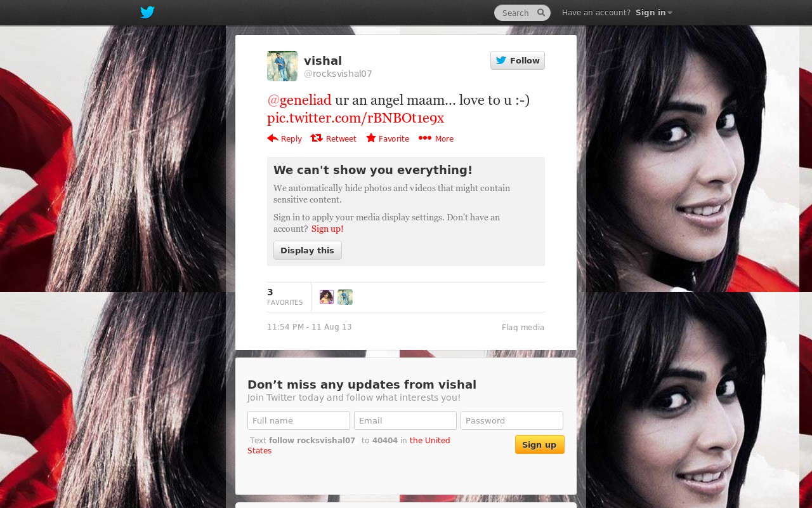Open the @geneliad mention link

(x=299, y=100)
